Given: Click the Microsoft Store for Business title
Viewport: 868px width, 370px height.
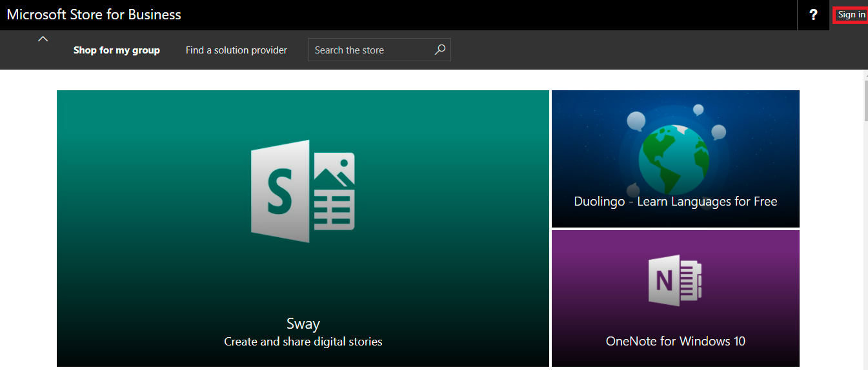Looking at the screenshot, I should [94, 14].
